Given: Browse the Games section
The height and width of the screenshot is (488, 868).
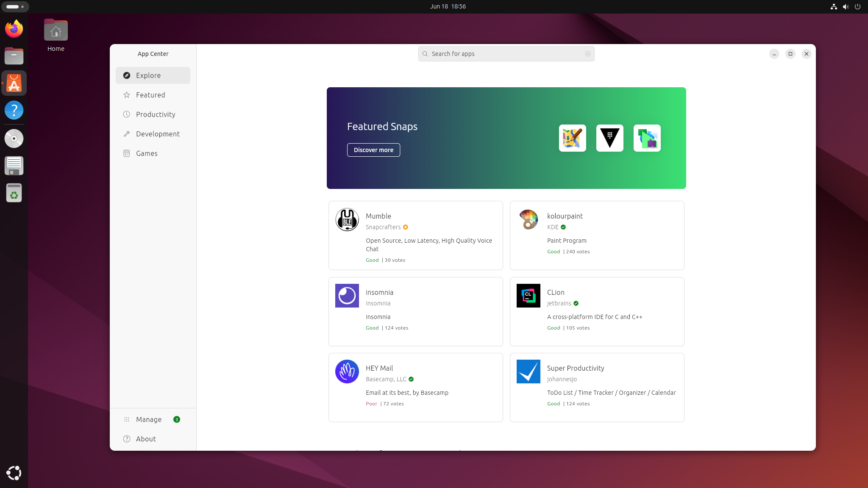Looking at the screenshot, I should (x=146, y=153).
